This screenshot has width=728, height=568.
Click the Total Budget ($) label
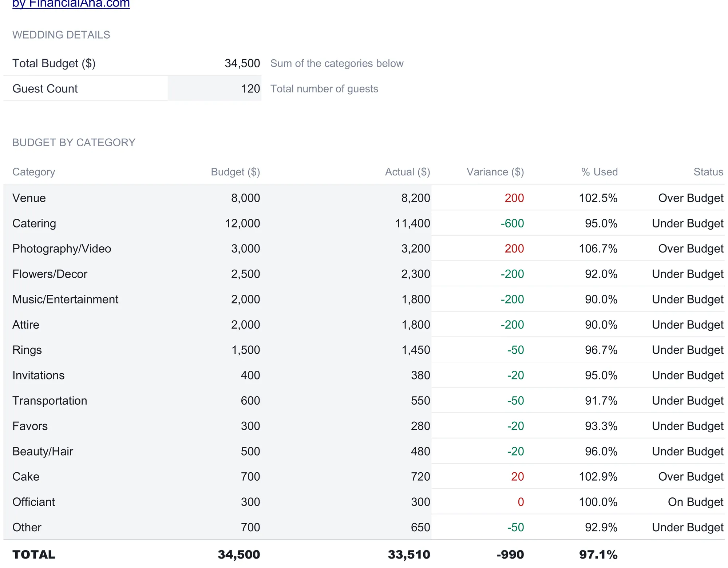coord(54,63)
